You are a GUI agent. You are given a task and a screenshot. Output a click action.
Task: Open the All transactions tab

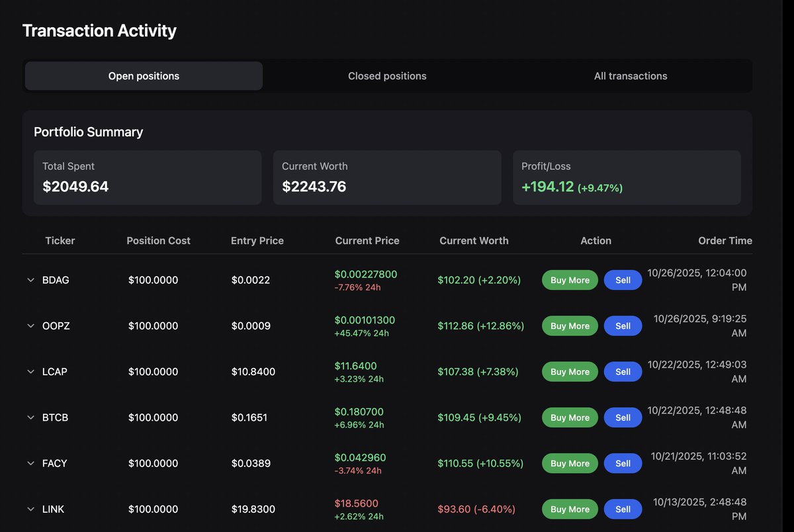pyautogui.click(x=630, y=76)
